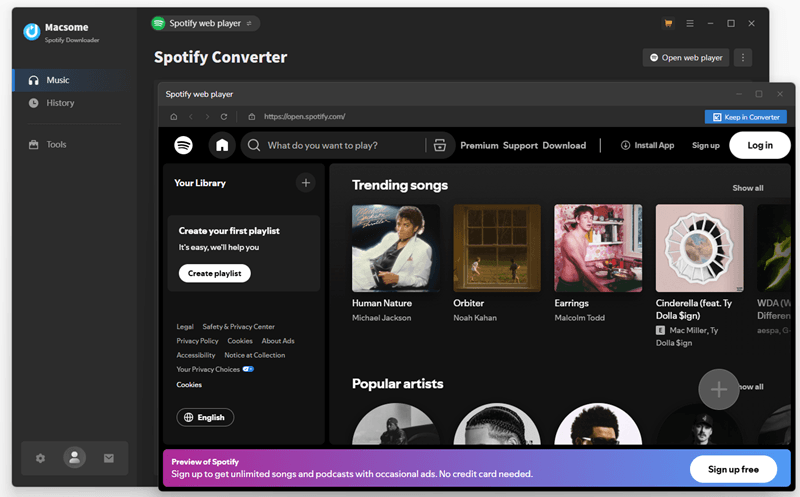Viewport: 800px width, 497px height.
Task: Switch source via Spotify web player selector
Action: coord(205,23)
